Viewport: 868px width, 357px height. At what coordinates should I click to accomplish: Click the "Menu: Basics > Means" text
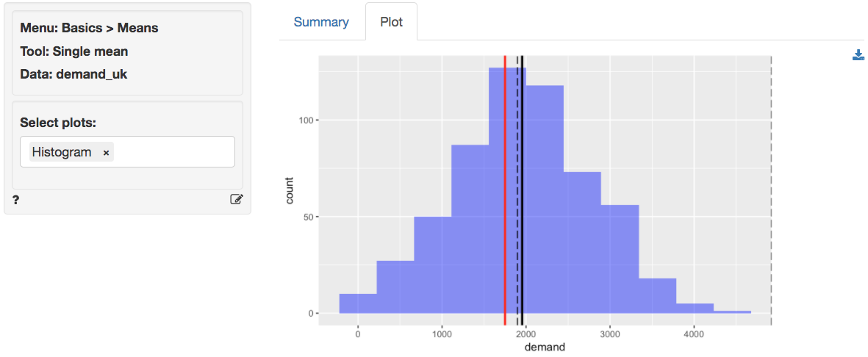[x=89, y=29]
